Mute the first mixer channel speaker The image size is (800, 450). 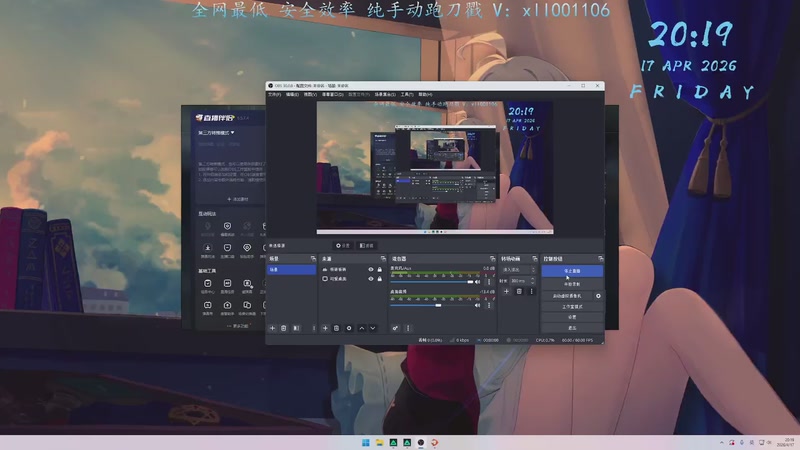pos(478,282)
